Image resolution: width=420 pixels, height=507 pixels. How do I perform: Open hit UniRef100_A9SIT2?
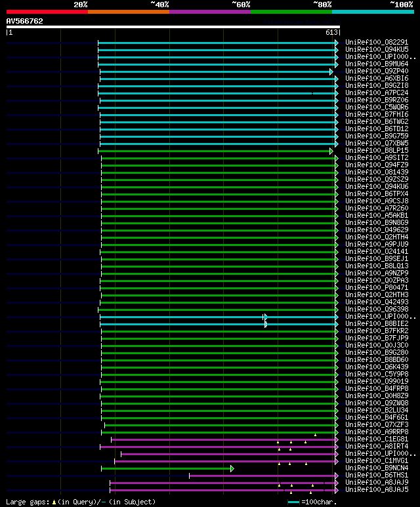[377, 158]
